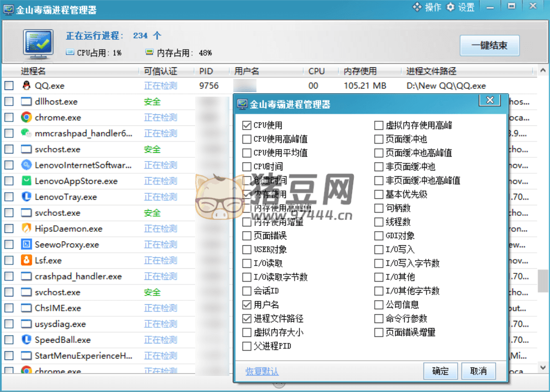Screen dimensions: 550x392
Task: Click the WeChat icon for mmcrashpad_handler6
Action: (27, 133)
